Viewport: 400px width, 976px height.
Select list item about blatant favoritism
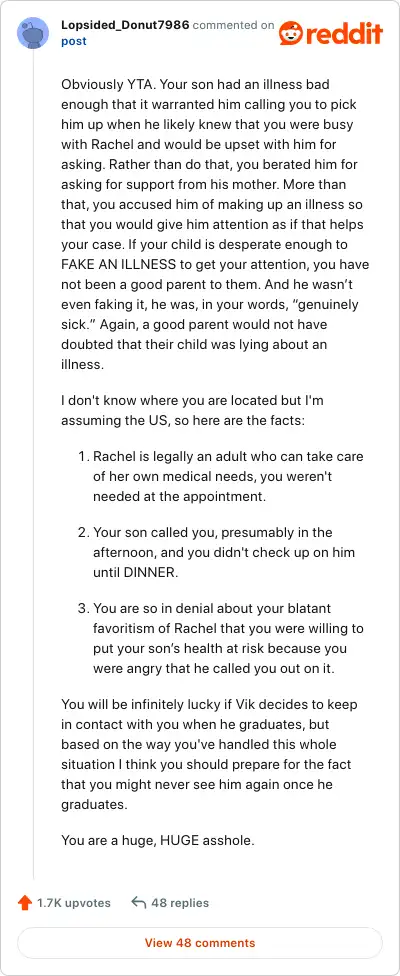point(221,638)
